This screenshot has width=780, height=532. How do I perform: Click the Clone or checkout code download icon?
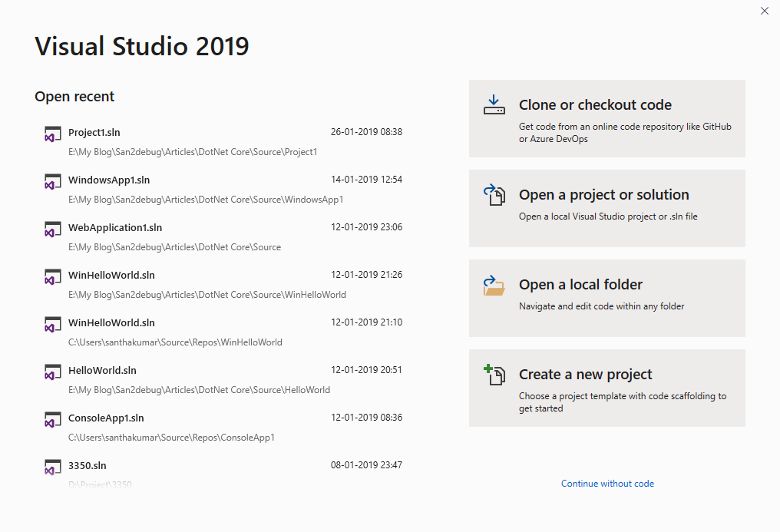(x=494, y=105)
